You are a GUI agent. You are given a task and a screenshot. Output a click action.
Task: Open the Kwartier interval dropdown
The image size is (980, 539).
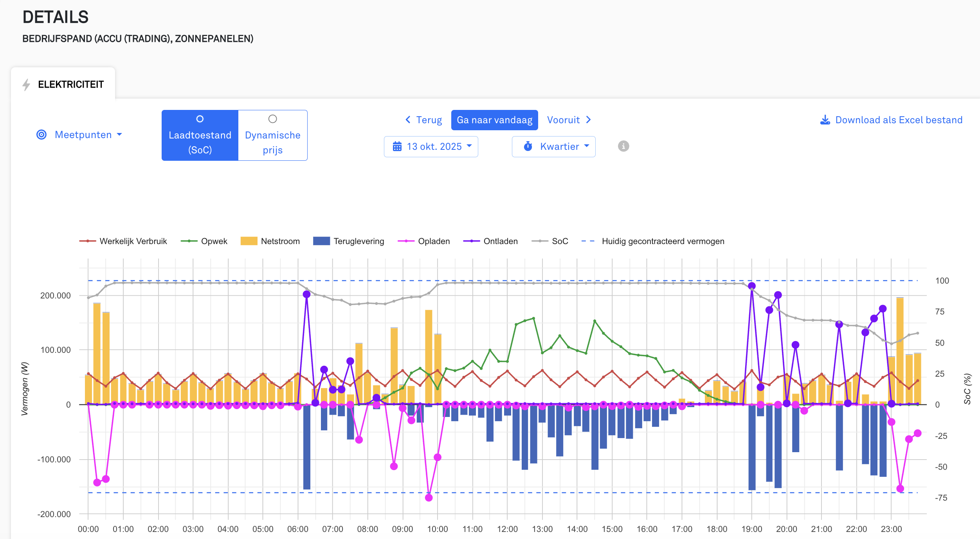(559, 147)
